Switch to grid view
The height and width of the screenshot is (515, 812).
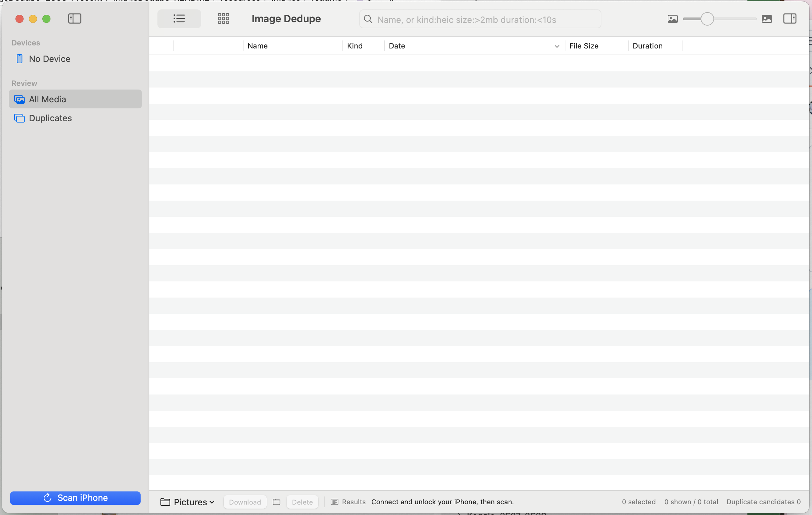tap(223, 19)
